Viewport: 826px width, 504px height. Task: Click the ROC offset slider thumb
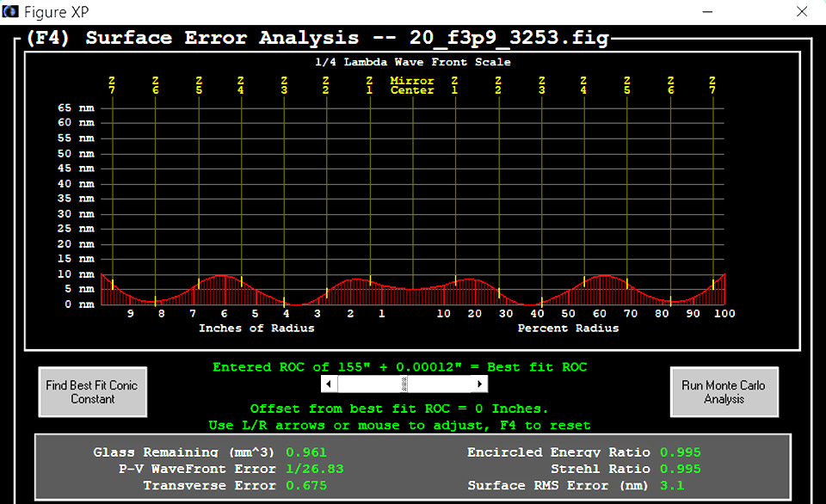pos(404,384)
